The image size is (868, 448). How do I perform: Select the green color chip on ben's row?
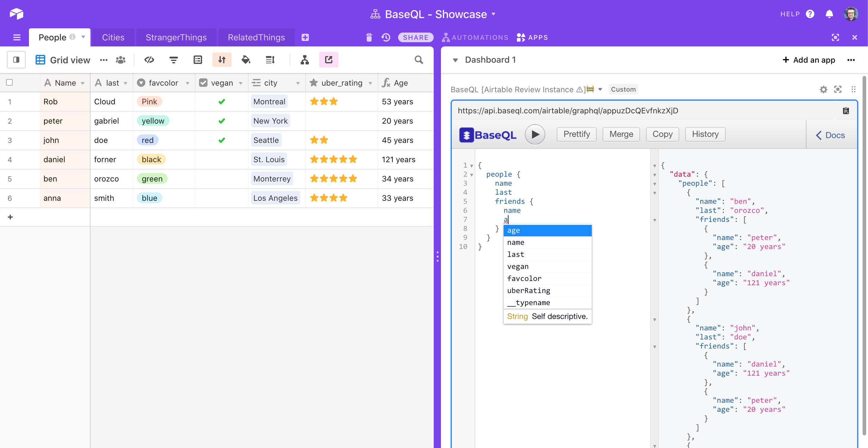pyautogui.click(x=152, y=178)
